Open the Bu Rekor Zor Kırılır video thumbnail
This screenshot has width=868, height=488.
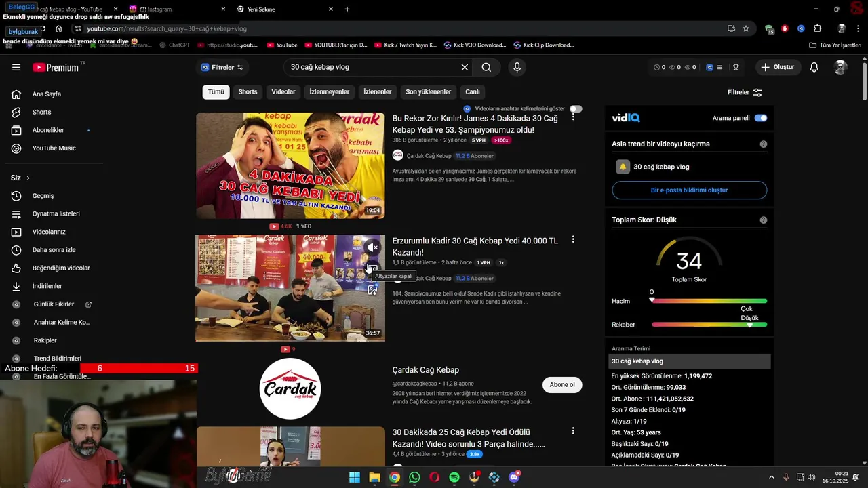coord(290,165)
